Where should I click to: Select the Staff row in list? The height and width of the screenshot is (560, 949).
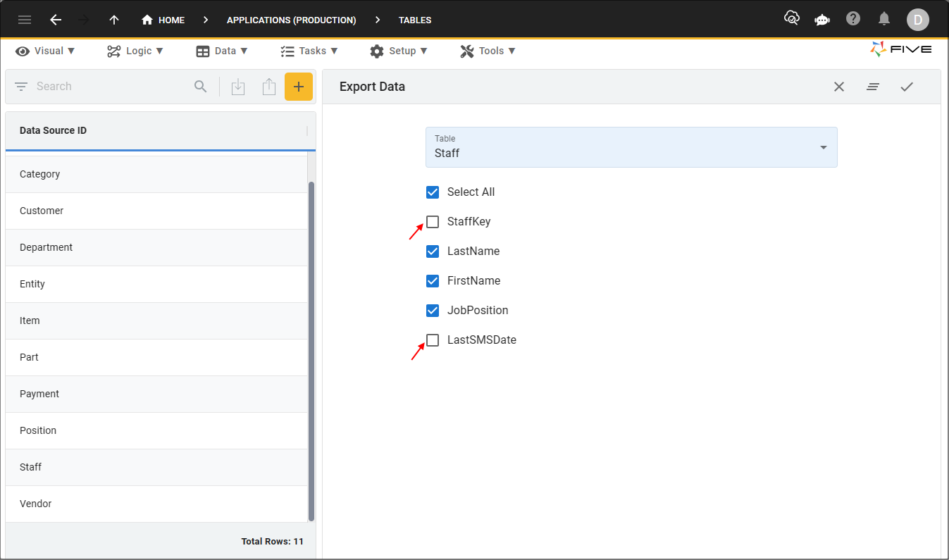[156, 467]
